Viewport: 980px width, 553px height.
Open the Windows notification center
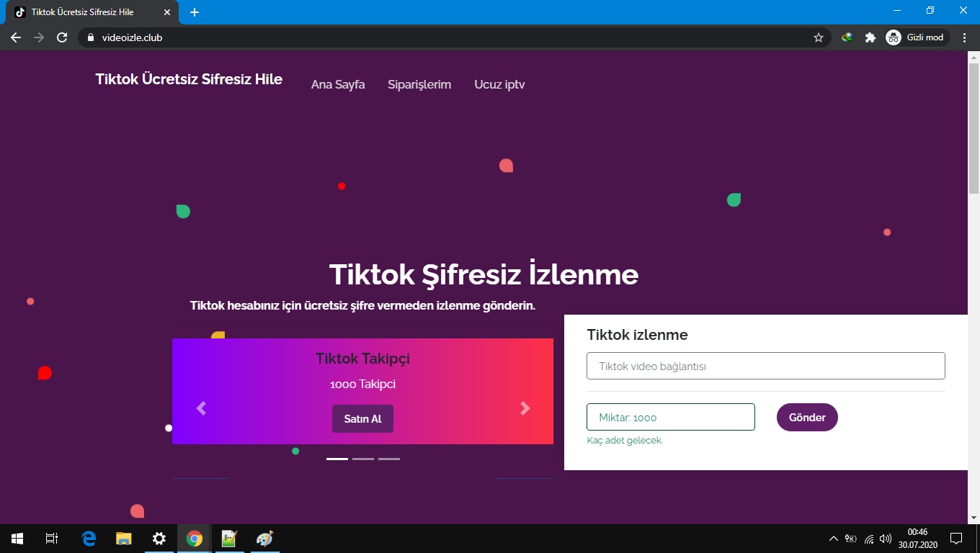pos(956,539)
